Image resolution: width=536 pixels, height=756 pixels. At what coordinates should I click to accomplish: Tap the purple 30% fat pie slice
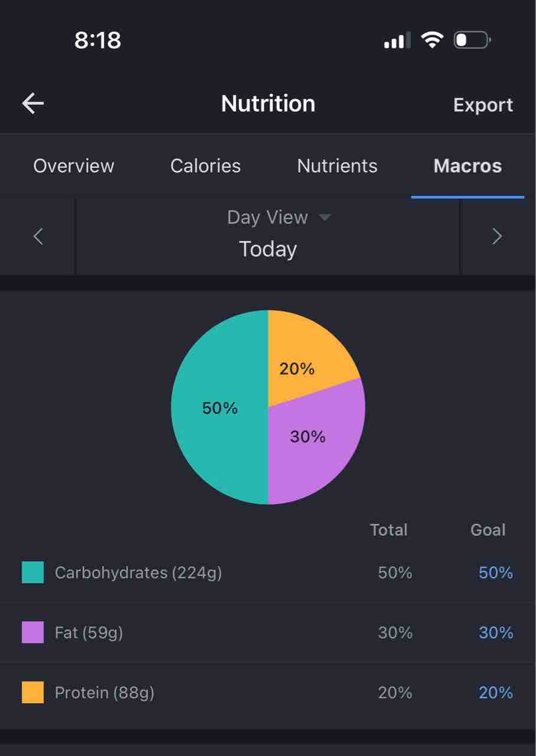[313, 443]
